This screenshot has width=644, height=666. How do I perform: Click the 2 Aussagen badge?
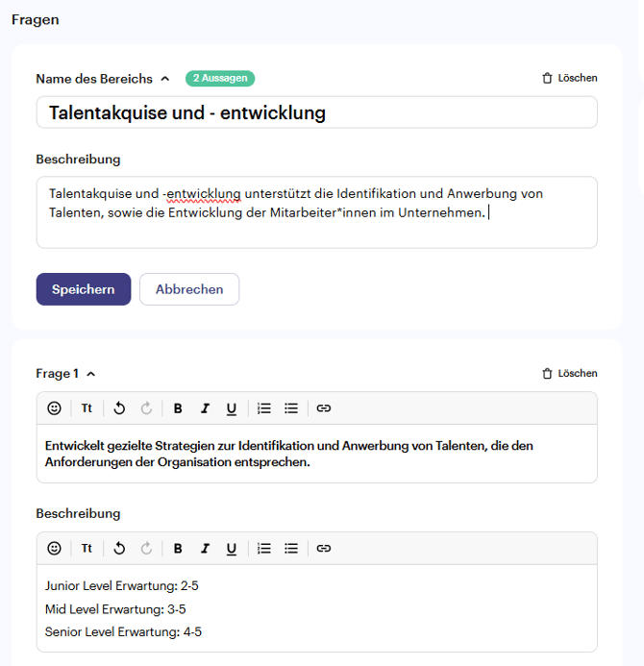pos(220,78)
